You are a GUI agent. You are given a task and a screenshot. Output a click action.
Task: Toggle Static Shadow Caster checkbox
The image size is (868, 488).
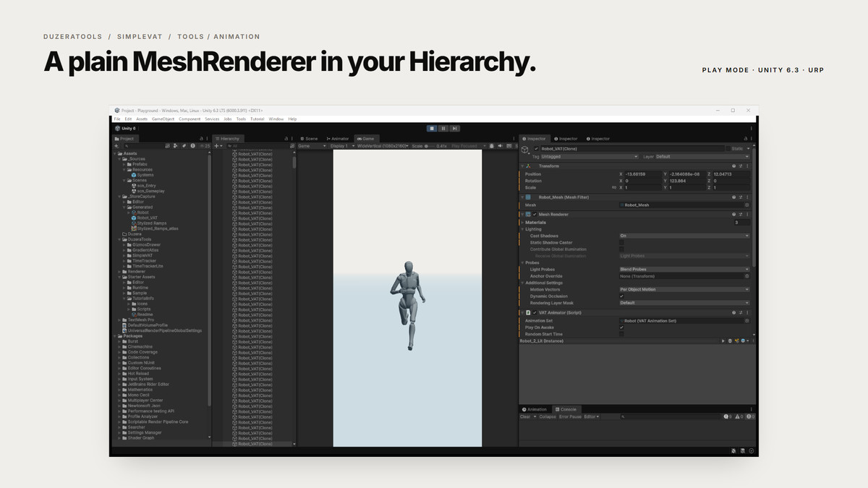[x=622, y=243]
